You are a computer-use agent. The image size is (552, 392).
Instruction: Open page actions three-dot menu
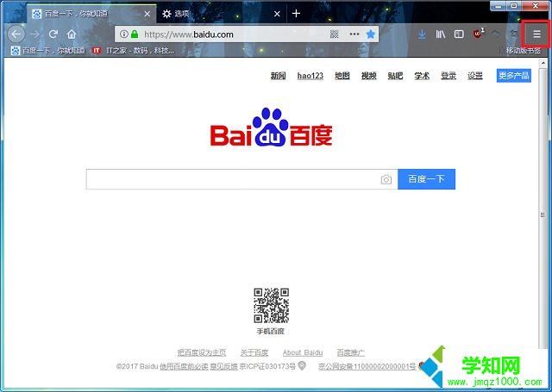354,34
